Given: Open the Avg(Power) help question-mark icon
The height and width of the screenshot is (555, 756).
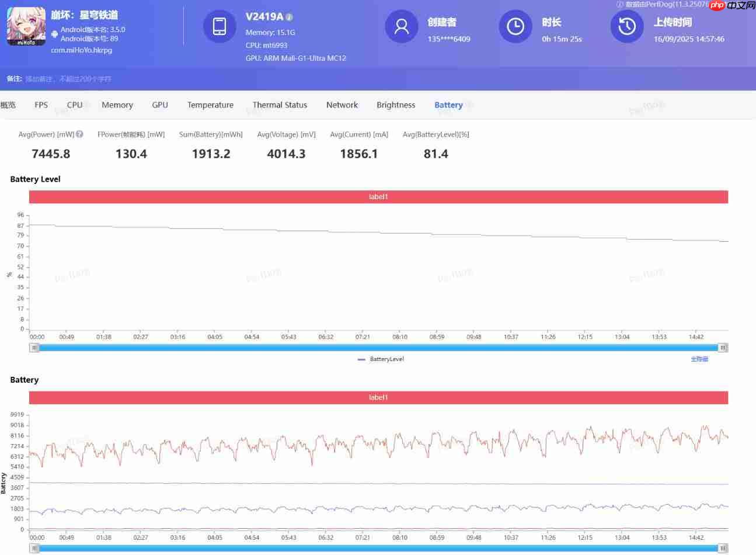Looking at the screenshot, I should tap(79, 134).
